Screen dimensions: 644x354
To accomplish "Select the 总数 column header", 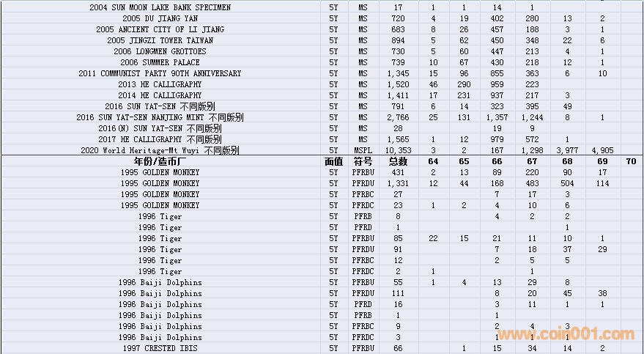I will [398, 161].
